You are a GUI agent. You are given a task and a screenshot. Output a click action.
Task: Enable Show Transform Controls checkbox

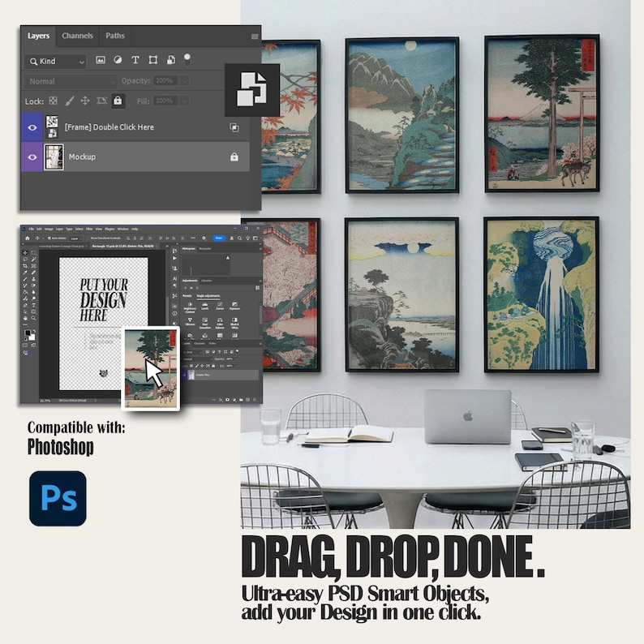[x=88, y=238]
